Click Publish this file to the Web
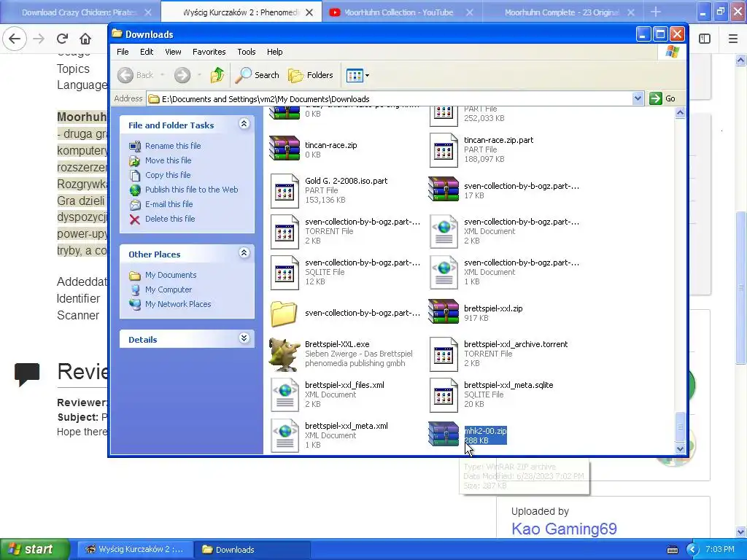 192,190
